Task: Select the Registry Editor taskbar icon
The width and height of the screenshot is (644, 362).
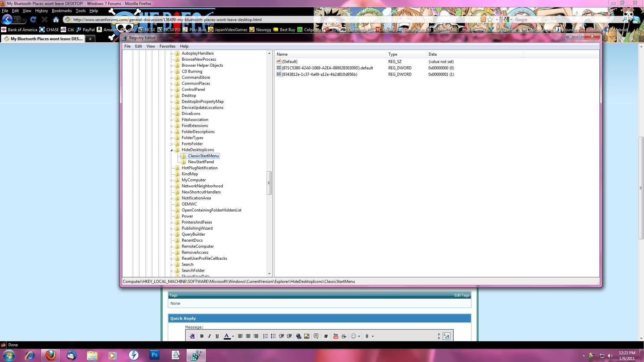Action: coord(196,355)
